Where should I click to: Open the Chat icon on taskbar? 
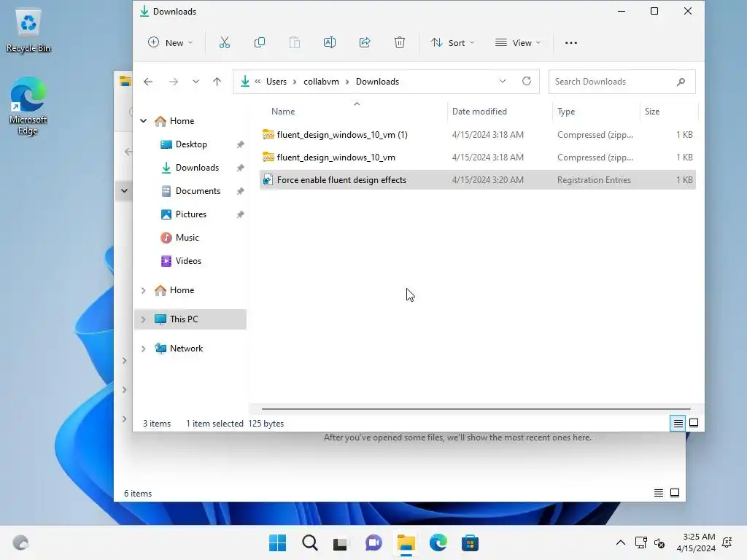click(373, 542)
